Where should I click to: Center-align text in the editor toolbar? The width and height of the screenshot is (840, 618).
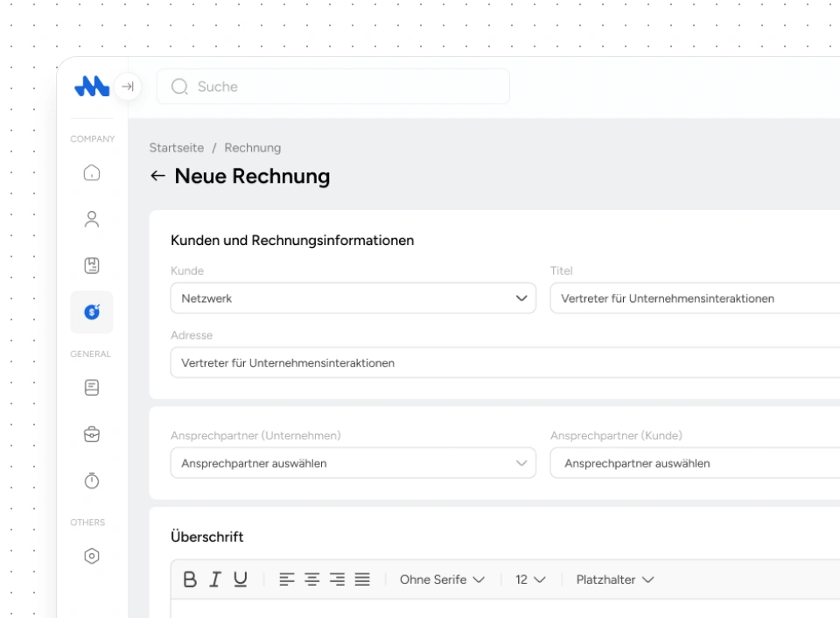coord(312,579)
